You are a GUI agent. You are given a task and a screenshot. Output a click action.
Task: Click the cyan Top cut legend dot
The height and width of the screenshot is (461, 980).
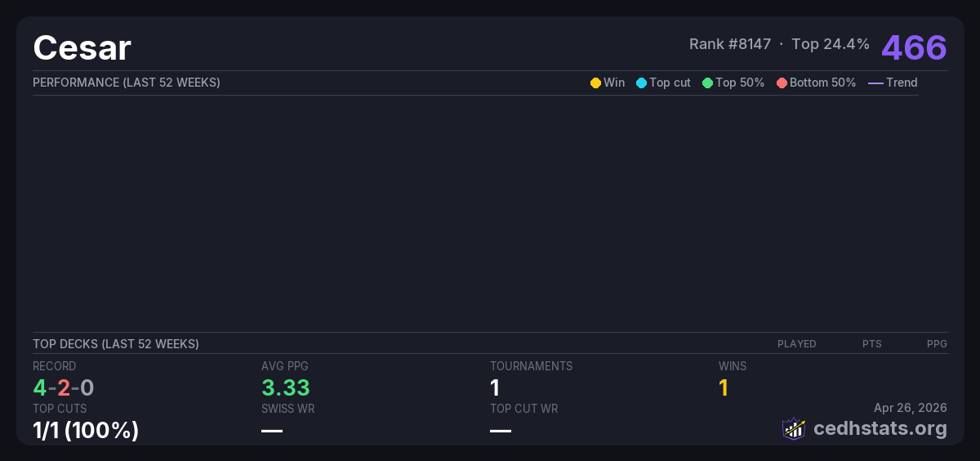[641, 83]
